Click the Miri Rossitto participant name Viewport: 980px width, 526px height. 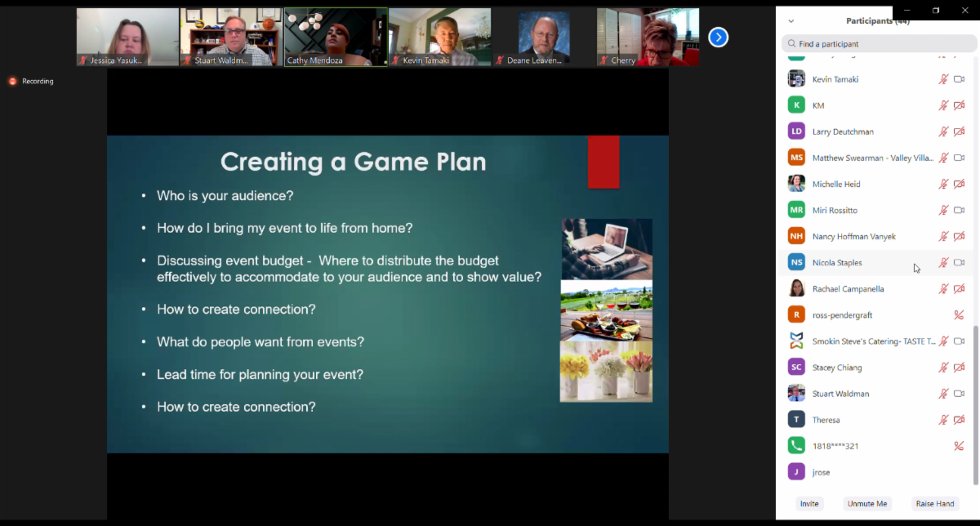[835, 210]
